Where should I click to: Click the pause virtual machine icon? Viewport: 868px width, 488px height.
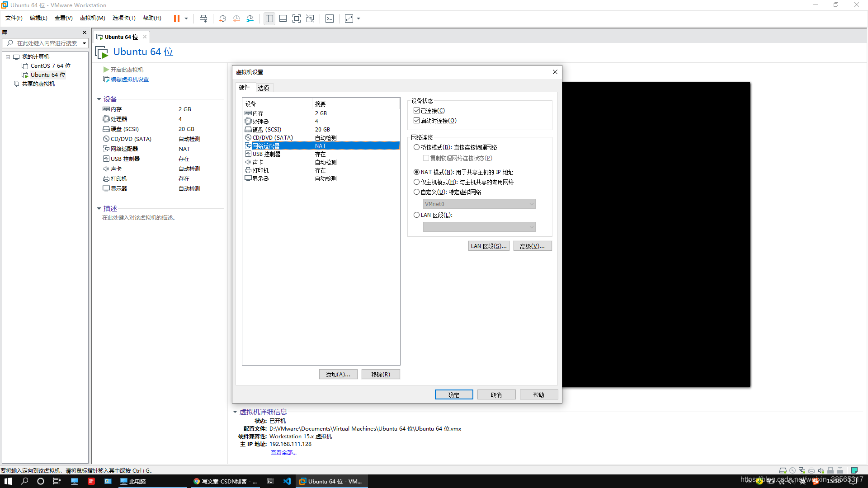point(176,19)
